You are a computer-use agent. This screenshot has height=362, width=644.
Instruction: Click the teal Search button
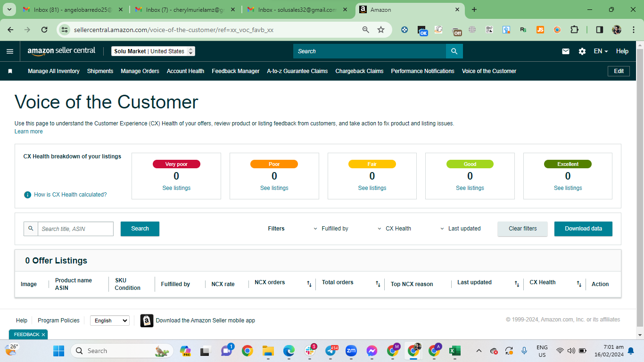(x=140, y=229)
